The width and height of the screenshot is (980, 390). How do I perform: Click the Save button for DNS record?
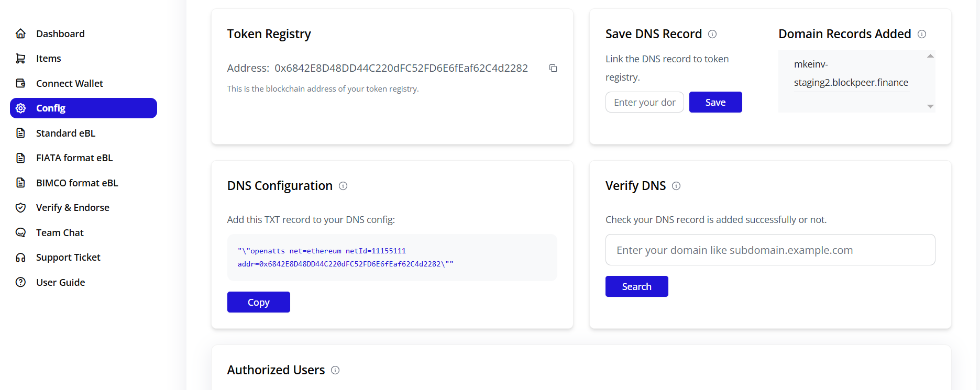coord(715,102)
